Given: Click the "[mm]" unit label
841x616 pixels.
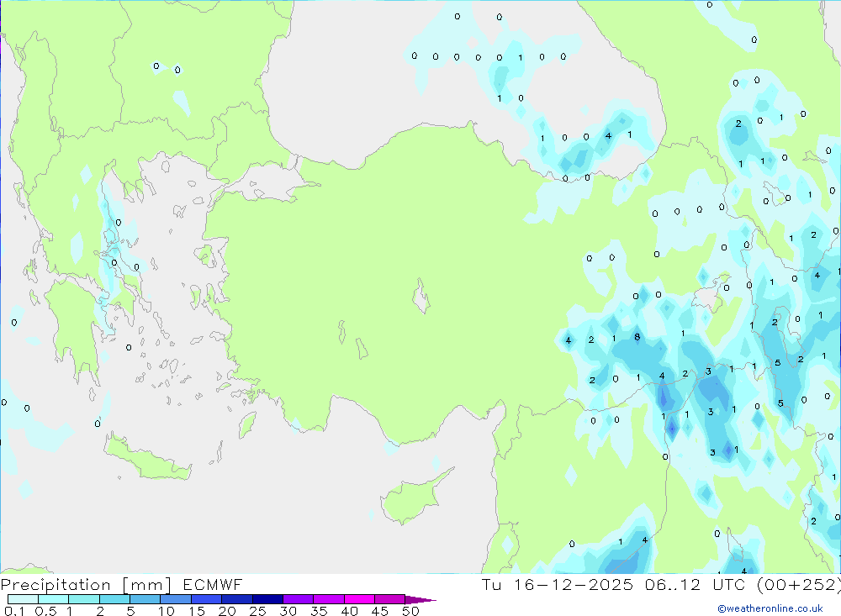Looking at the screenshot, I should [x=147, y=585].
